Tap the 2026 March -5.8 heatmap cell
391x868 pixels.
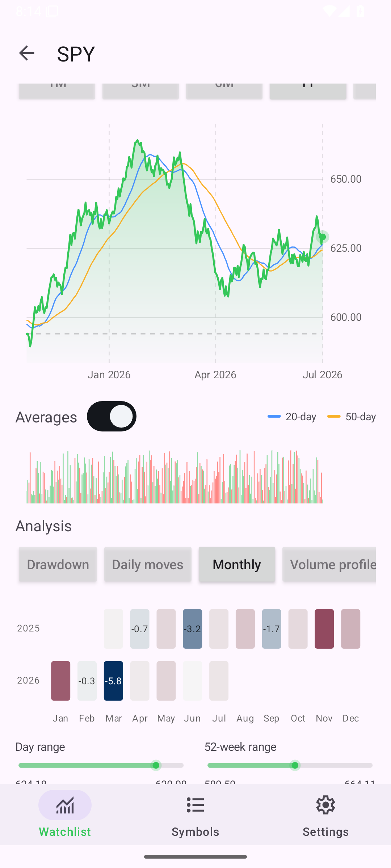113,681
